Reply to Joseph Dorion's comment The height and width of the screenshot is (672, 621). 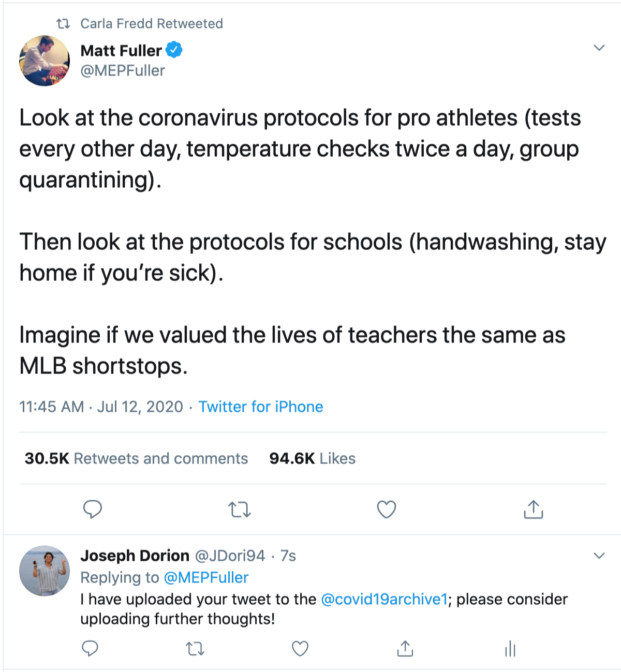click(90, 648)
